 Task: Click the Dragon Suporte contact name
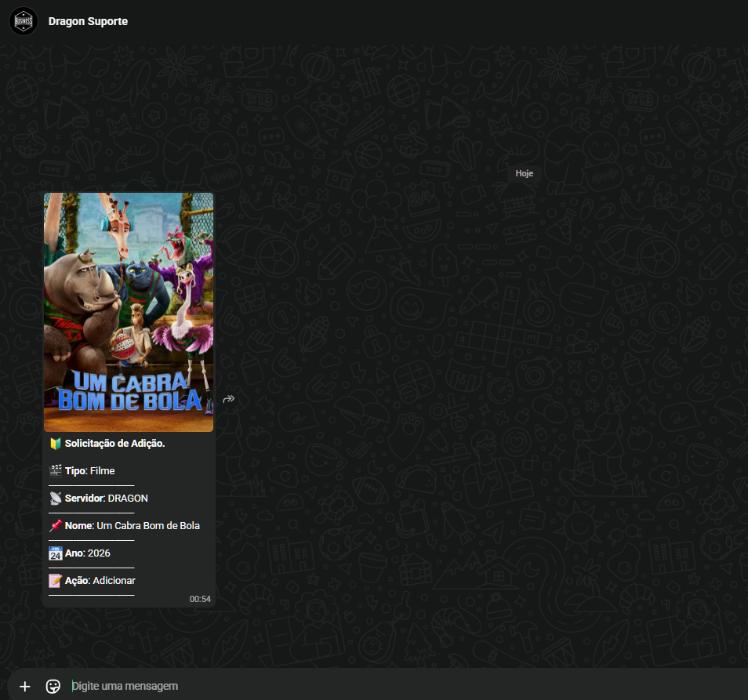(x=88, y=22)
